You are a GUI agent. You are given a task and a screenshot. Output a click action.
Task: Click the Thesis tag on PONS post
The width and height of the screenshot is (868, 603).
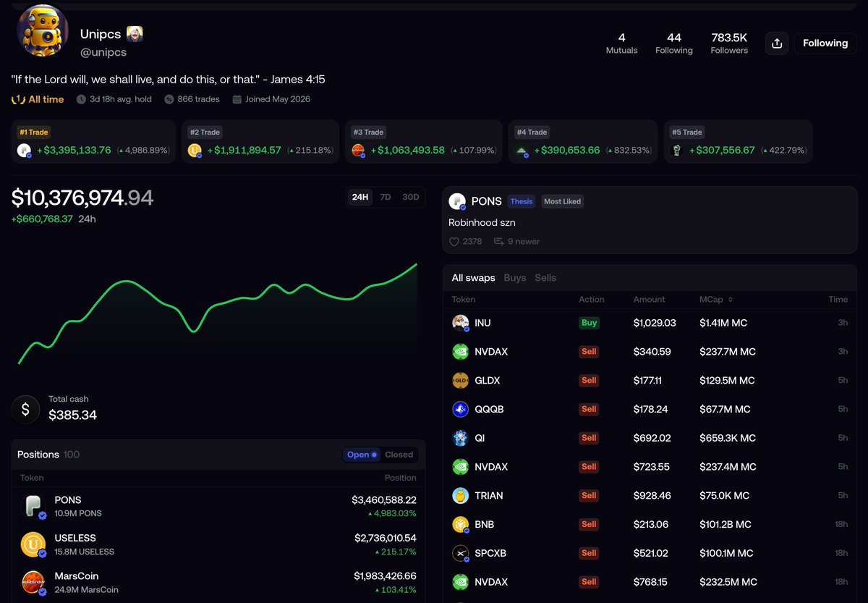pyautogui.click(x=521, y=201)
